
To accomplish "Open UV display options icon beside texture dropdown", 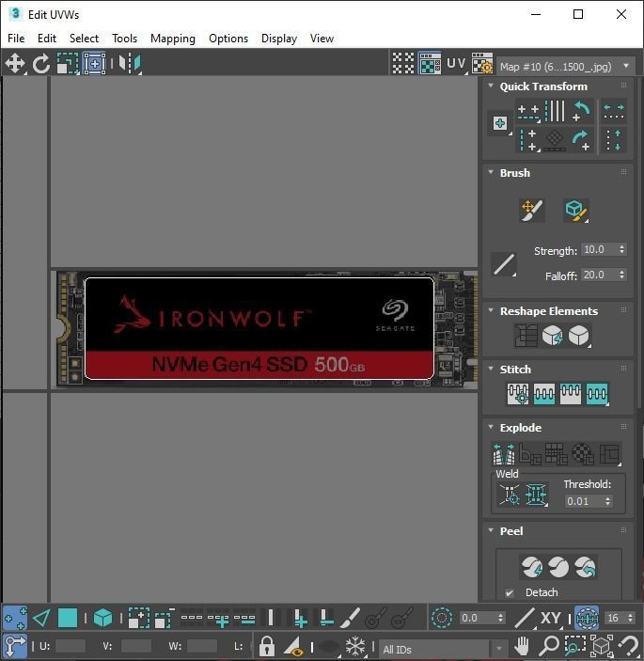I will (481, 64).
